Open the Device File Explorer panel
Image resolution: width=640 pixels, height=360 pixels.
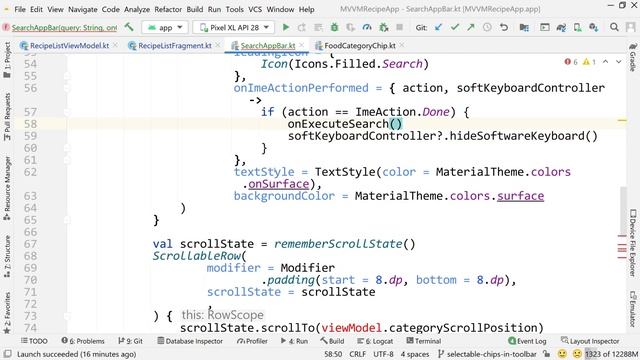point(633,242)
